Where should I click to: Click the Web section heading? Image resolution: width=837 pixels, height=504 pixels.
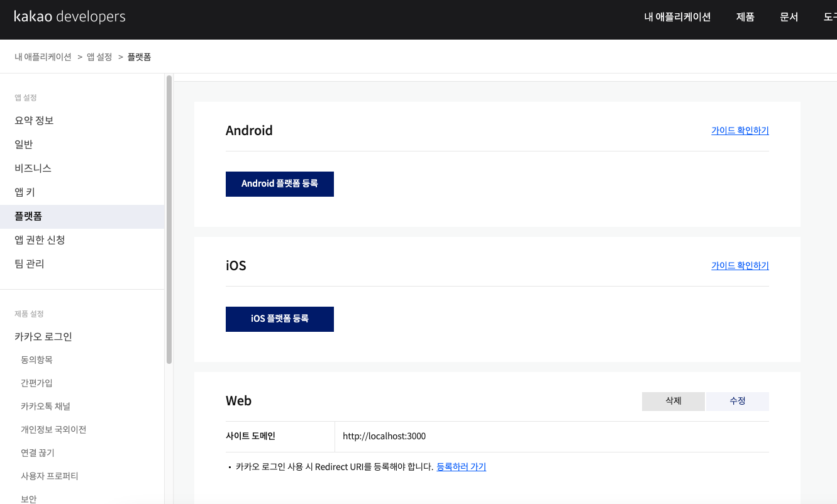[239, 401]
